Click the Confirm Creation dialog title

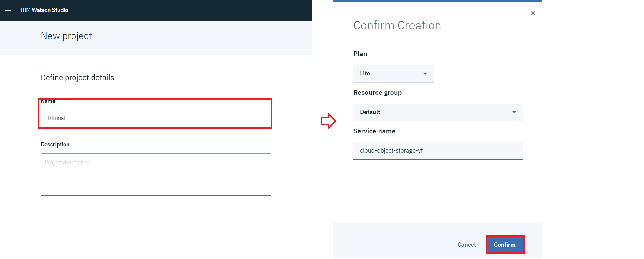coord(397,26)
